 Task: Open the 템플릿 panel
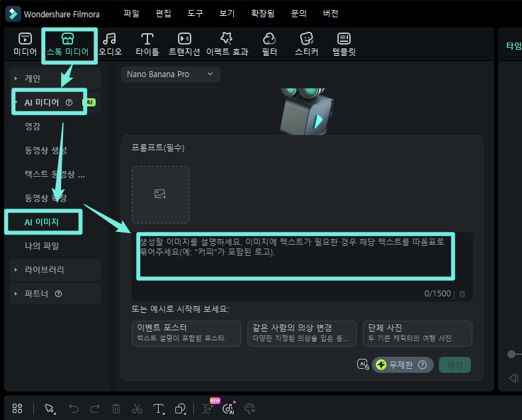tap(344, 45)
